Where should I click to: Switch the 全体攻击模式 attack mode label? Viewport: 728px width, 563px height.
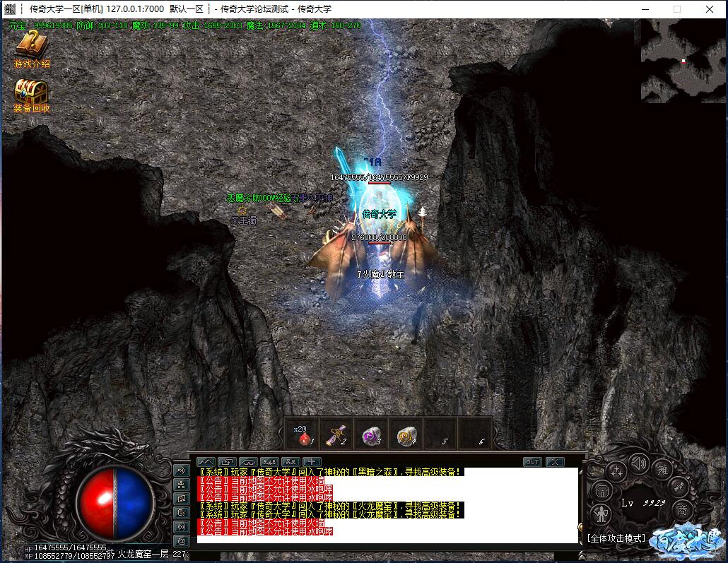click(616, 538)
